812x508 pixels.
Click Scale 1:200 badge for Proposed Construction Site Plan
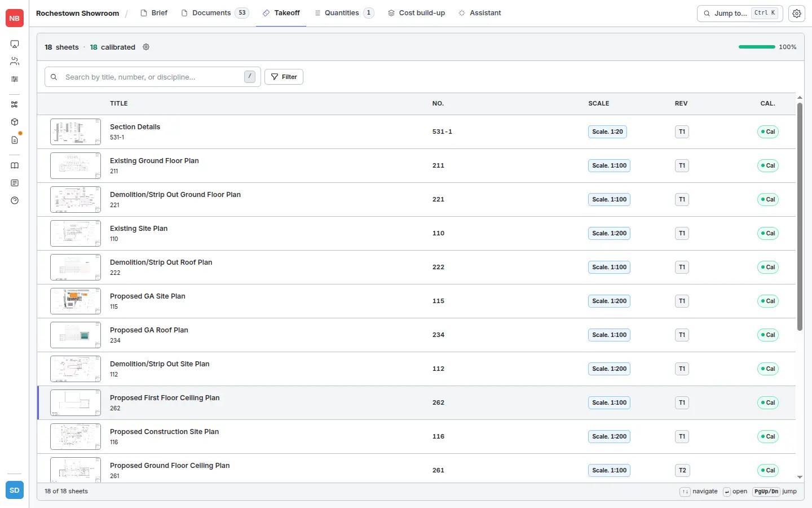(x=609, y=436)
